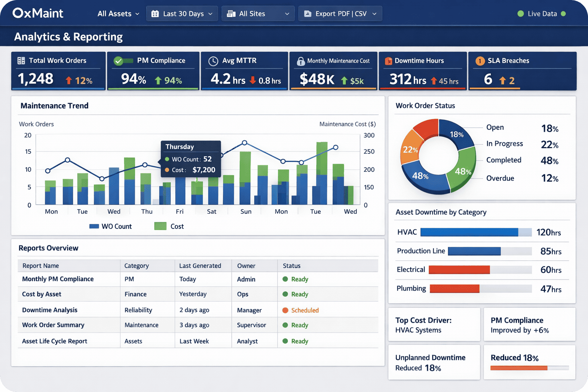Open the Analytics & Reporting section
The image size is (588, 392).
click(x=69, y=36)
